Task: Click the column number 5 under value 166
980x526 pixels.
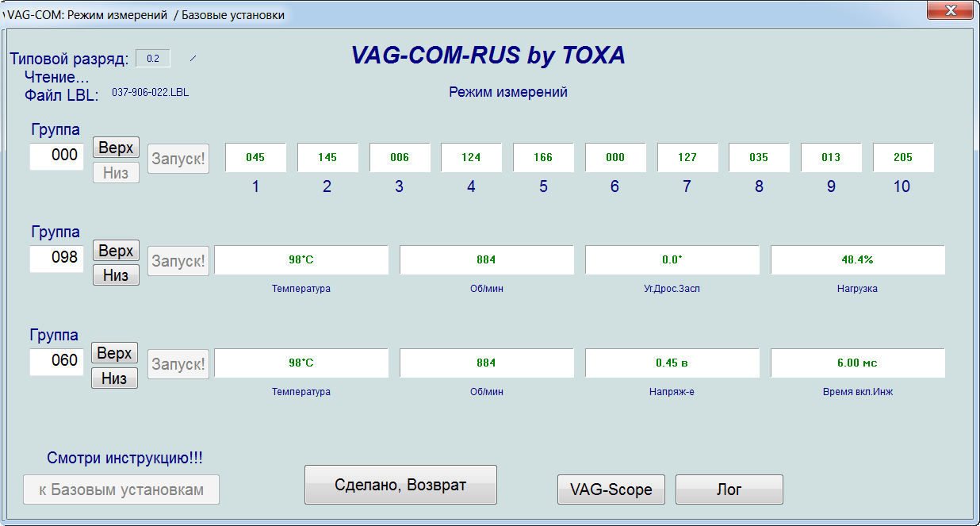Action: (x=543, y=187)
